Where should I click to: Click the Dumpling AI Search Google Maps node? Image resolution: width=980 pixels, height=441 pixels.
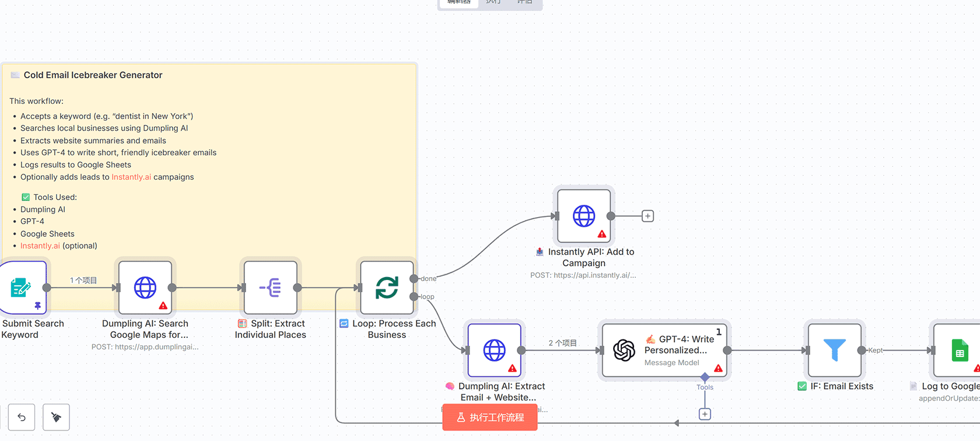click(x=145, y=287)
